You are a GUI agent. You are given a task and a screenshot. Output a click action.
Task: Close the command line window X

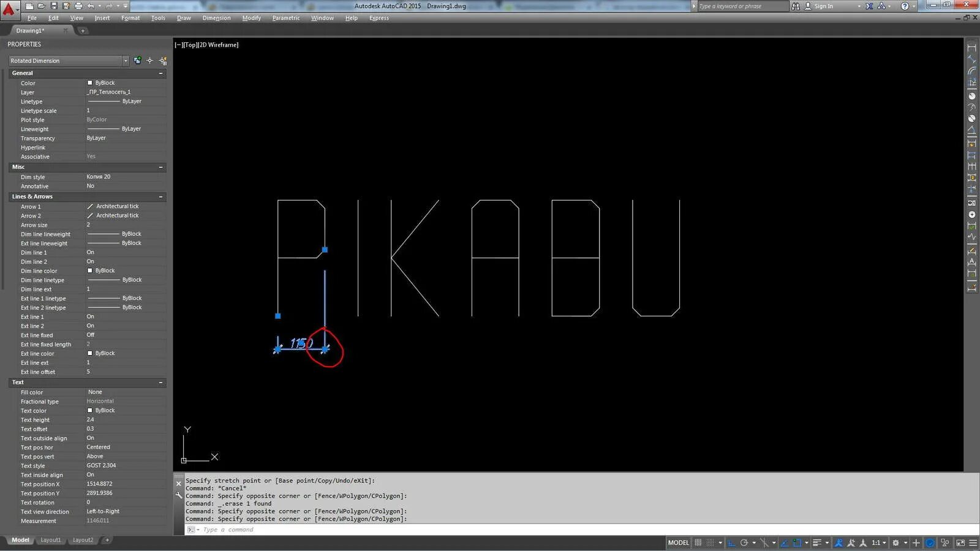coord(179,484)
